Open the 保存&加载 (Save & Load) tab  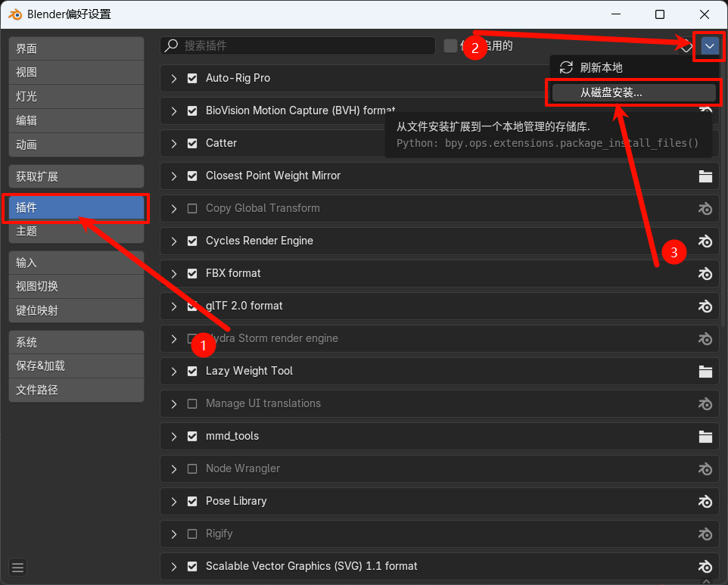[76, 366]
